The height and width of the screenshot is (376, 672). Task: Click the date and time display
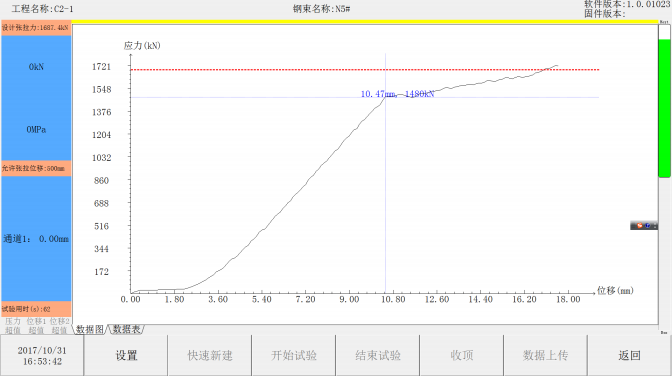pos(42,356)
